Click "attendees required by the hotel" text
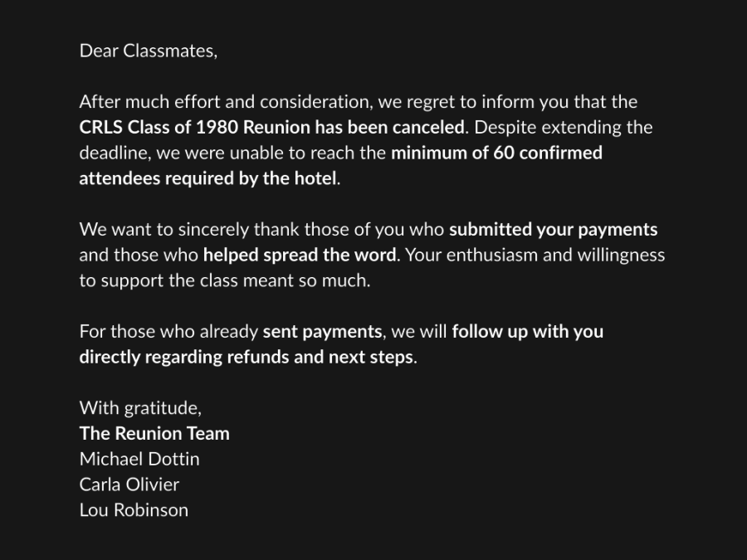 [x=208, y=178]
